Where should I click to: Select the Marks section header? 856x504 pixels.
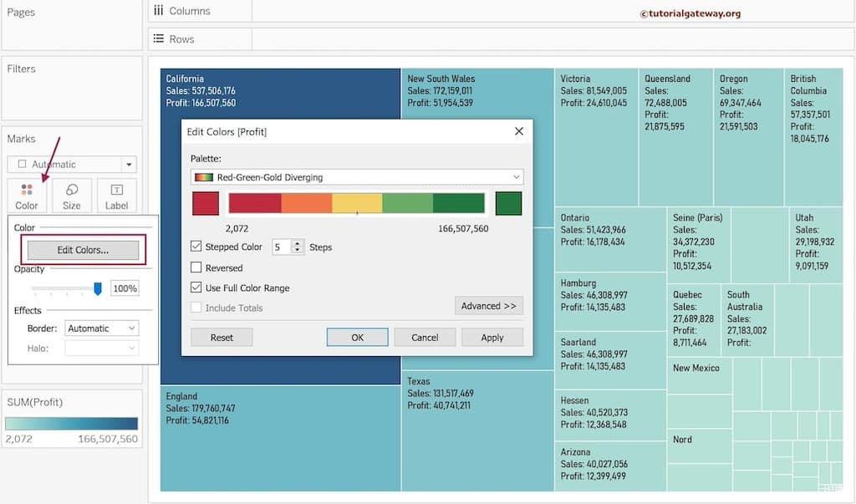click(21, 138)
